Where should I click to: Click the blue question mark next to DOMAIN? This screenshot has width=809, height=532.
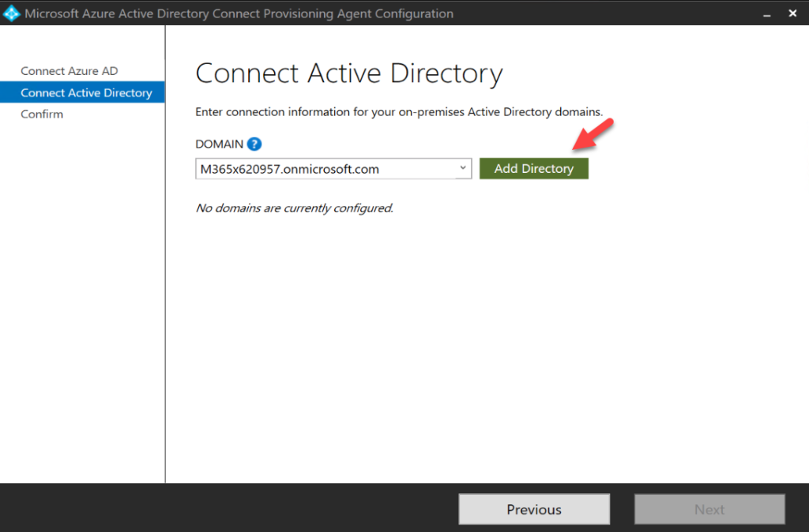tap(252, 144)
